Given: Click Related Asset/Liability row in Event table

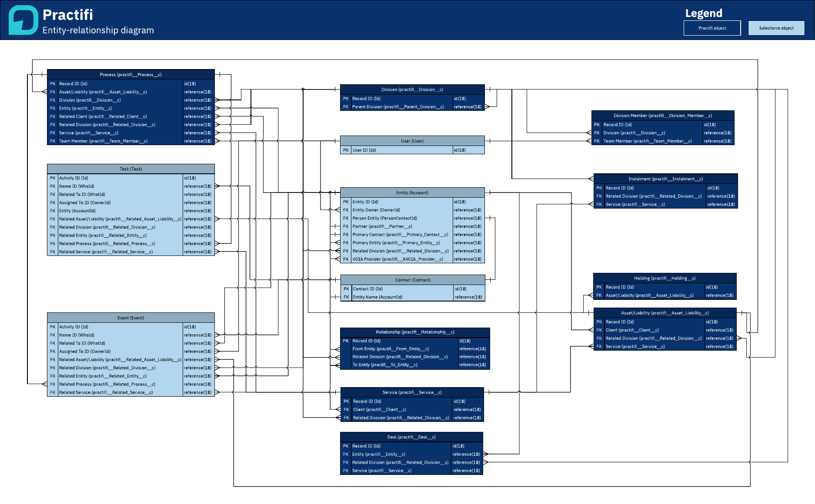Looking at the screenshot, I should 131,360.
